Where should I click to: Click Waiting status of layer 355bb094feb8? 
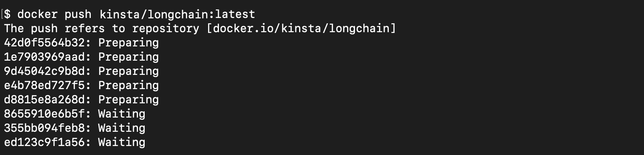click(x=122, y=128)
